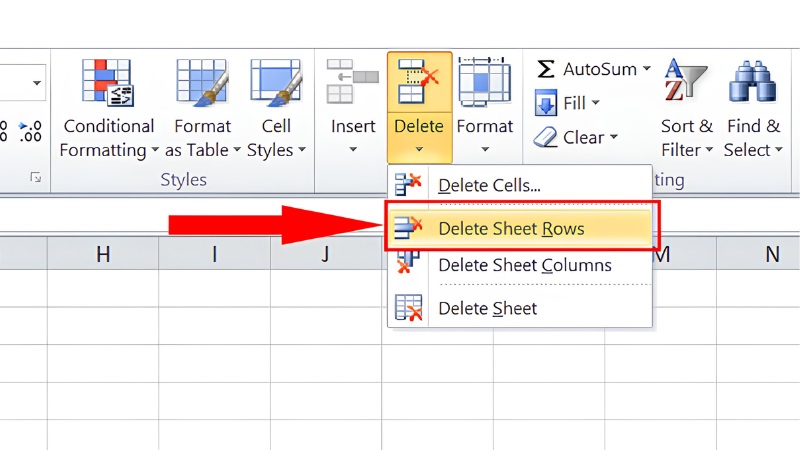Click the Delete Sheet menu icon
Screen dimensions: 800x450
[409, 308]
